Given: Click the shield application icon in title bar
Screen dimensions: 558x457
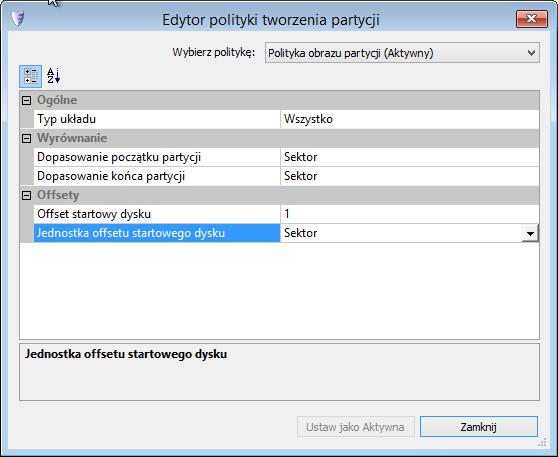Looking at the screenshot, I should click(17, 18).
